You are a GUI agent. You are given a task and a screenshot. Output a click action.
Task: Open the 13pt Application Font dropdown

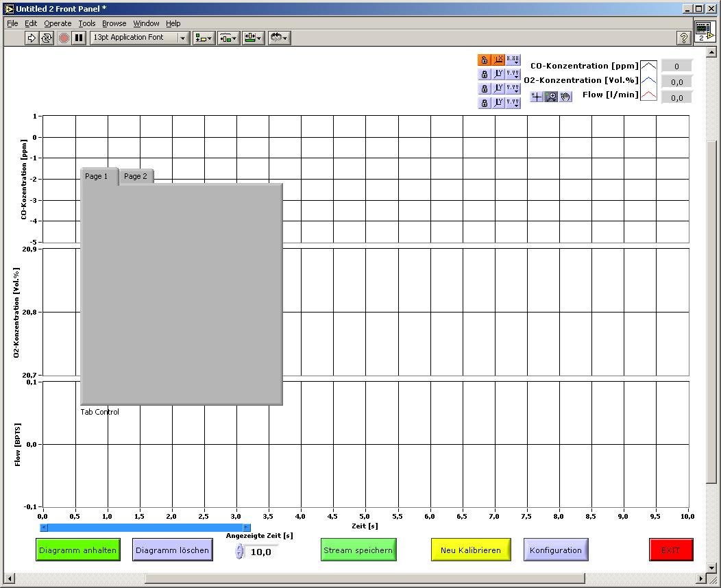pos(140,38)
